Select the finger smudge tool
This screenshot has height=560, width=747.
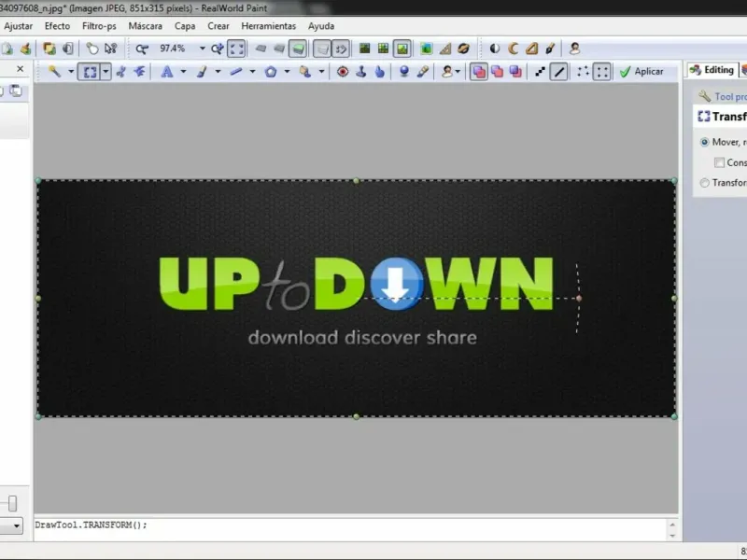coord(380,72)
